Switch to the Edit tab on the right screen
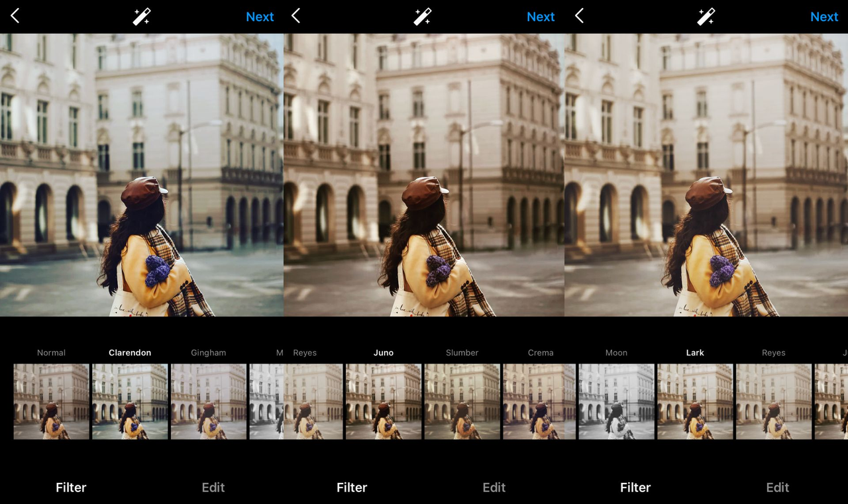 pyautogui.click(x=777, y=487)
